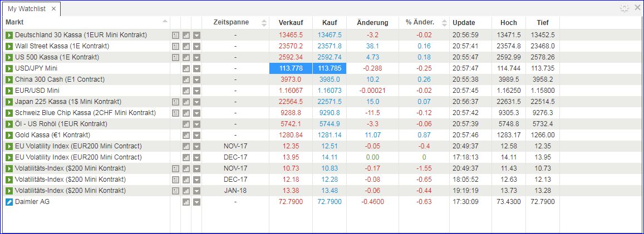
Task: Open news icon for Japan 225 Kassa
Action: 175,102
